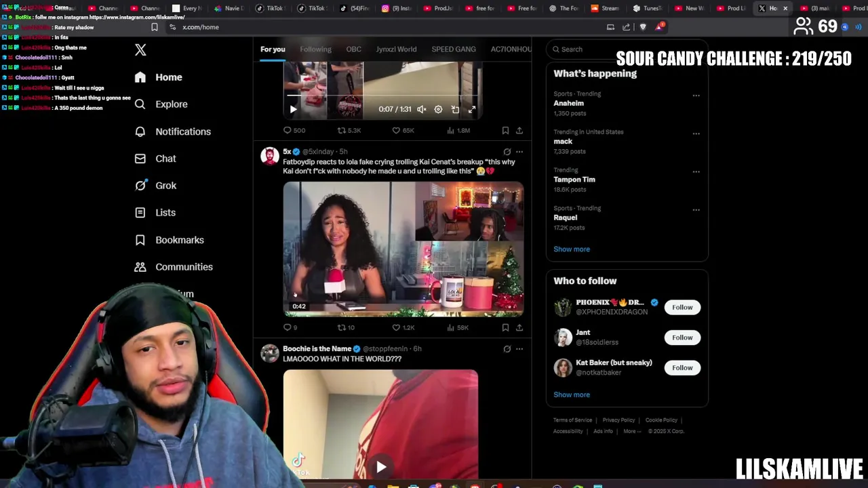Toggle picture-in-picture on the top video
Image resolution: width=868 pixels, height=488 pixels.
click(x=455, y=109)
